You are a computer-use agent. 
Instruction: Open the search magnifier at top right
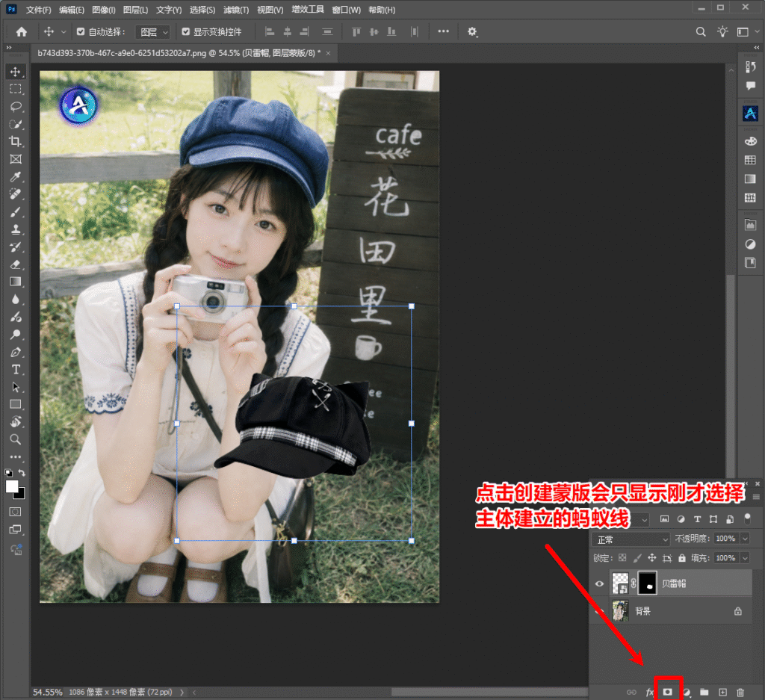pyautogui.click(x=701, y=31)
